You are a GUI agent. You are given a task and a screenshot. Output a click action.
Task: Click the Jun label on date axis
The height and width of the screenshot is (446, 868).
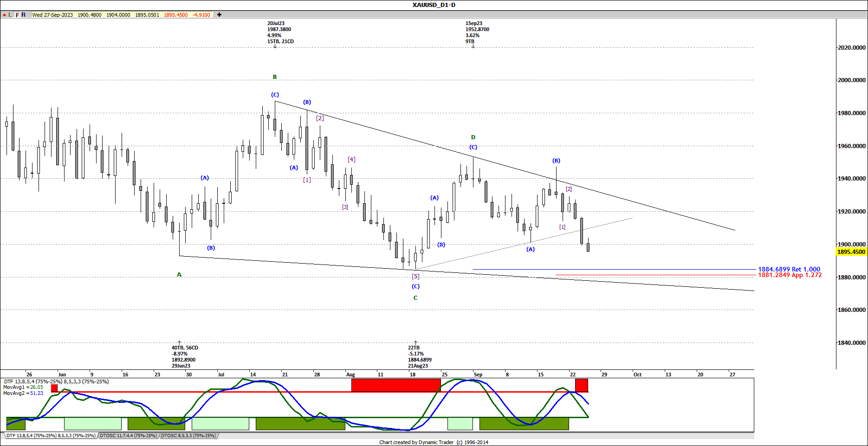click(62, 375)
